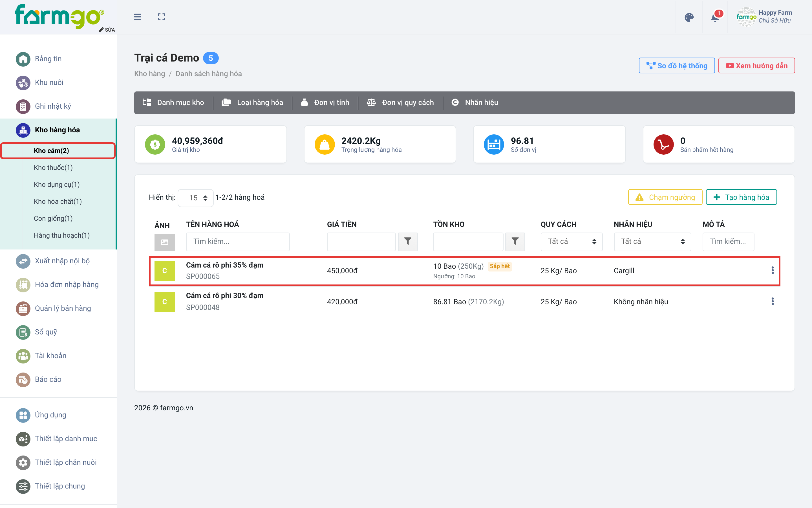Open the Nhãn hiệu tab
Viewport: 812px width, 508px height.
point(475,102)
